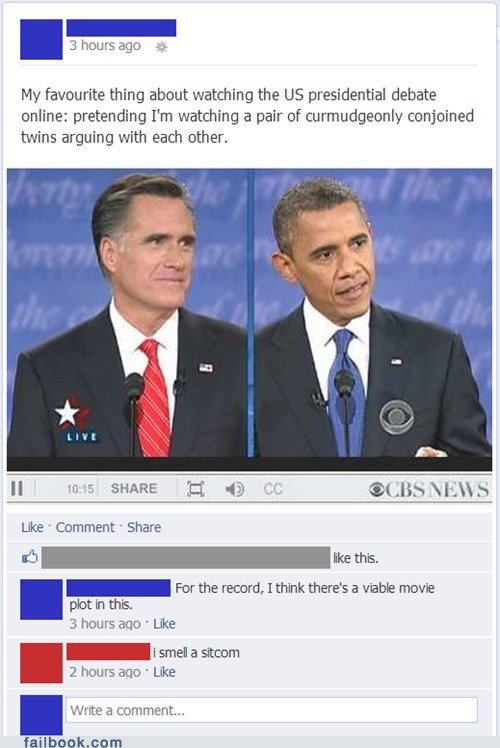Click the 10:15 video time indicator
Image resolution: width=500 pixels, height=748 pixels.
coord(80,489)
